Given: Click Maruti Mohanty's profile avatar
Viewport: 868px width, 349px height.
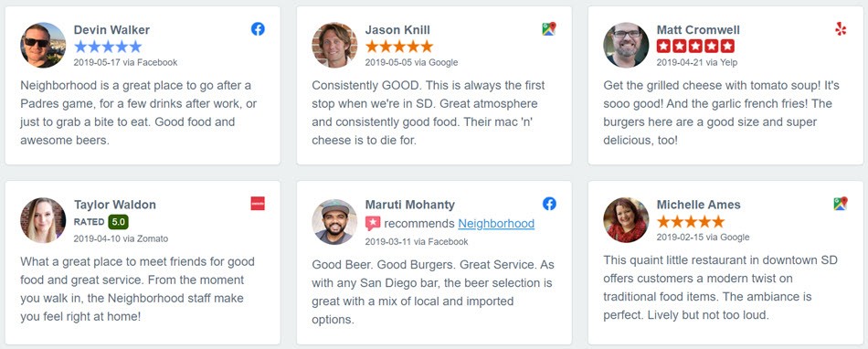Looking at the screenshot, I should tap(334, 222).
